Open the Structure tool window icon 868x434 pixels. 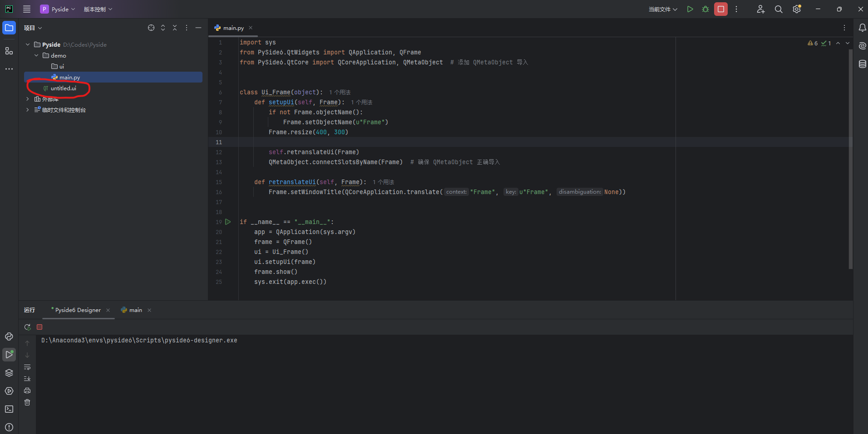pyautogui.click(x=9, y=51)
